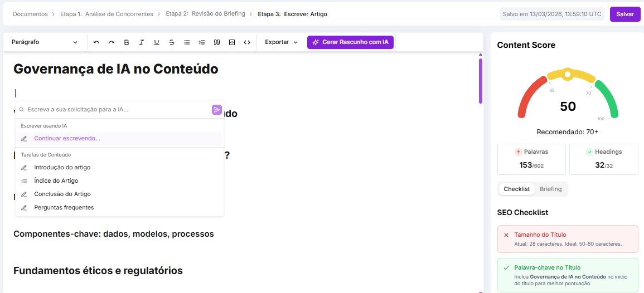This screenshot has height=293, width=644.
Task: Insert a code block
Action: pyautogui.click(x=232, y=42)
